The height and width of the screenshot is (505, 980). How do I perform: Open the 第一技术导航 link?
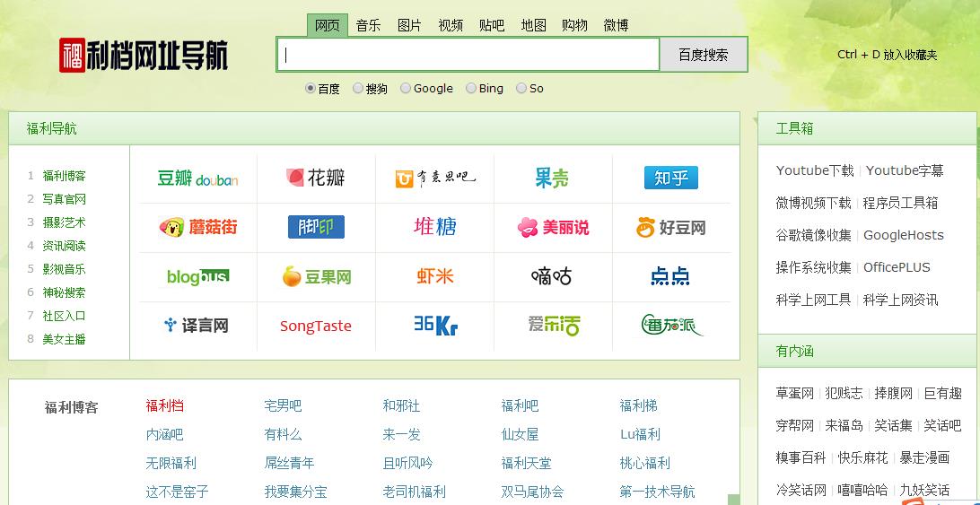tap(657, 492)
